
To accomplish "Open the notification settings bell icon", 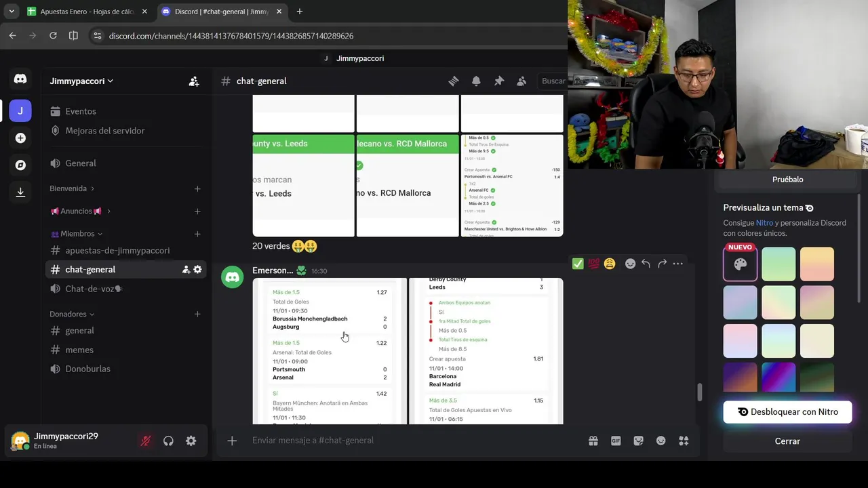I will [476, 81].
